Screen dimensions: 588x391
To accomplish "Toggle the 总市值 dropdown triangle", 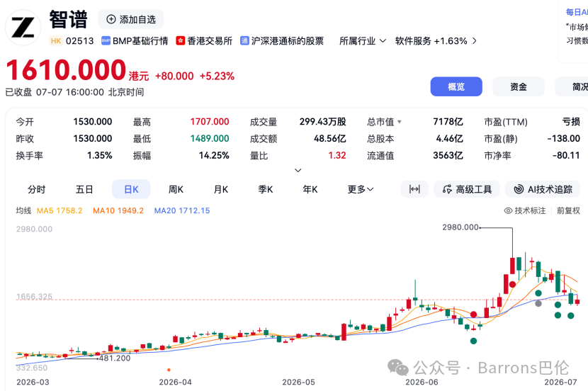I will (400, 122).
